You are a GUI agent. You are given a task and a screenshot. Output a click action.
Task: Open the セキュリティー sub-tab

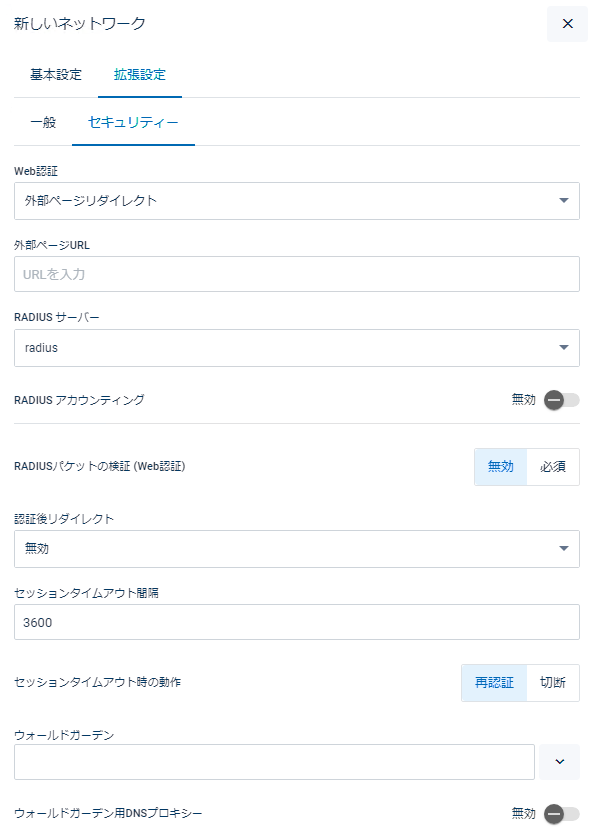(x=133, y=122)
